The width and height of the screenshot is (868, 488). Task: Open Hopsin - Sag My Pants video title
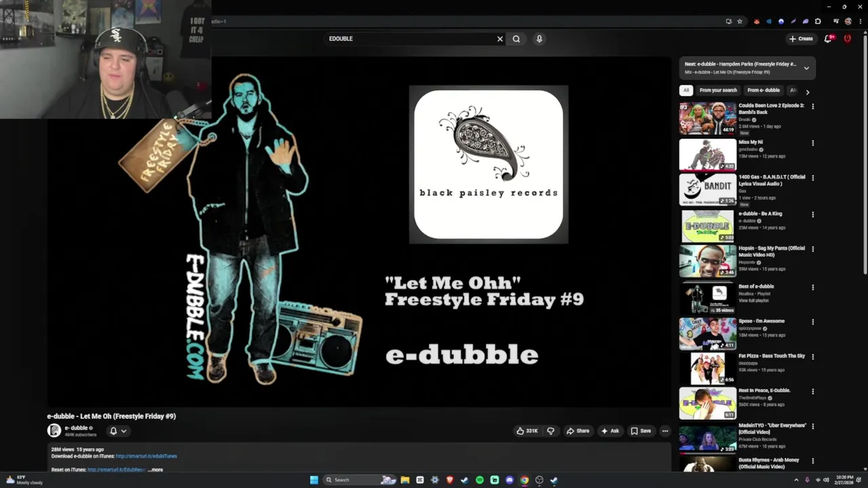[x=772, y=251]
